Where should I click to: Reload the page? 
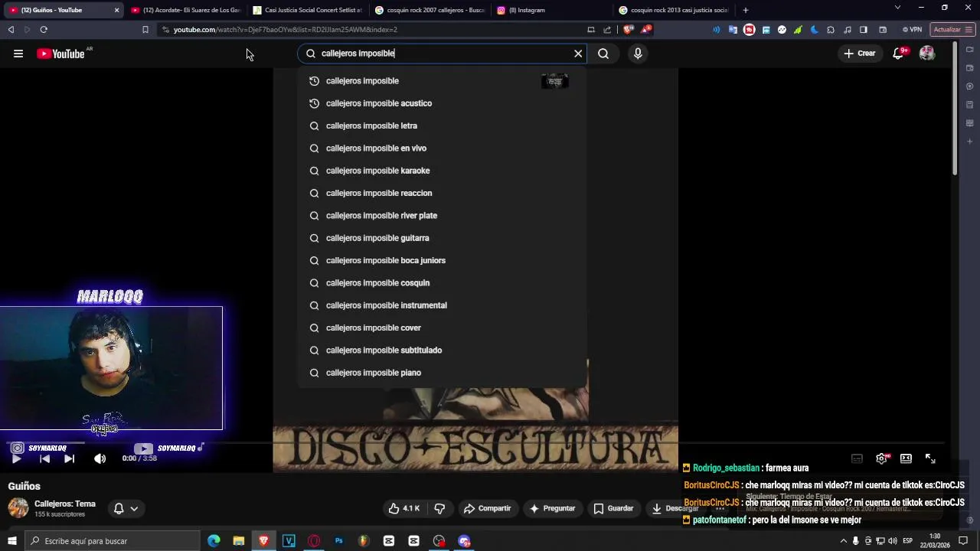44,30
